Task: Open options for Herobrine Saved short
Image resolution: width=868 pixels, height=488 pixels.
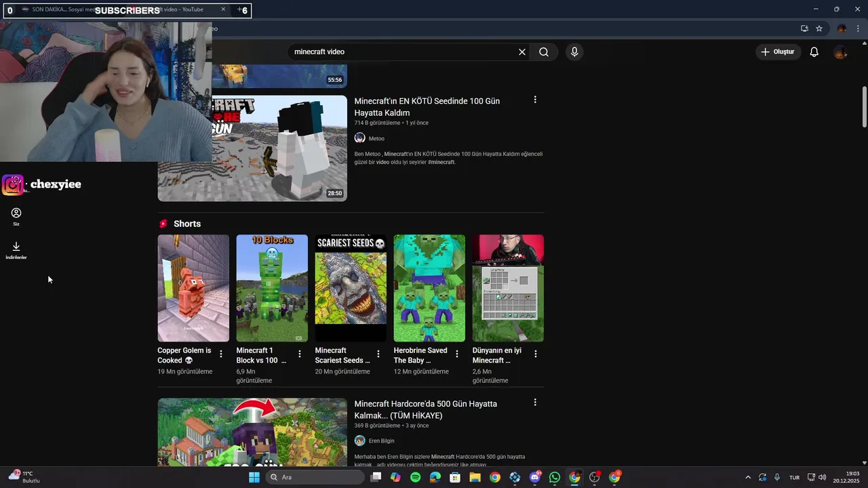Action: pos(457,354)
